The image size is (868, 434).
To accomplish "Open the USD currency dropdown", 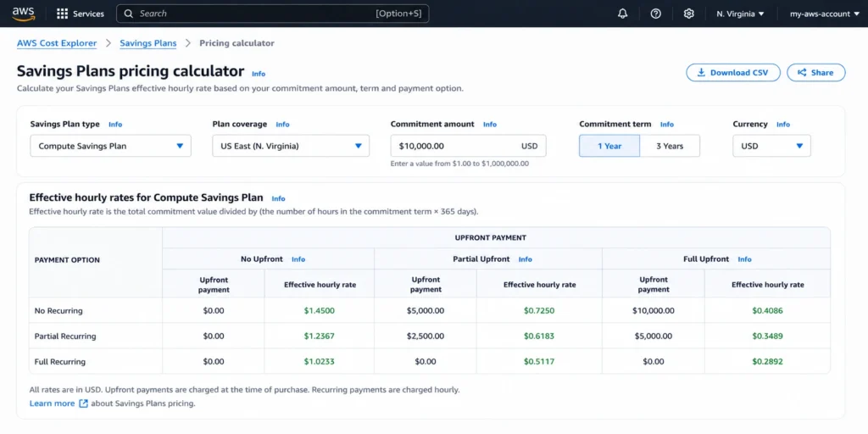I will [x=771, y=146].
